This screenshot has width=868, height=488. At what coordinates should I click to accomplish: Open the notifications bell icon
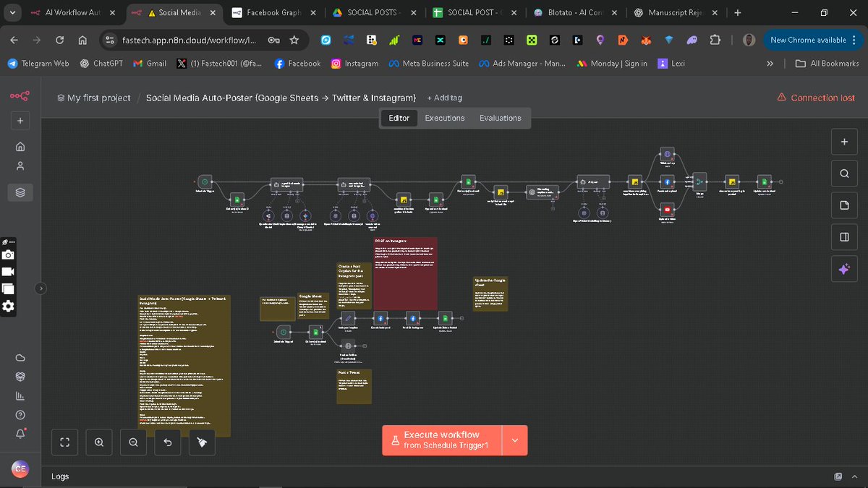[20, 434]
